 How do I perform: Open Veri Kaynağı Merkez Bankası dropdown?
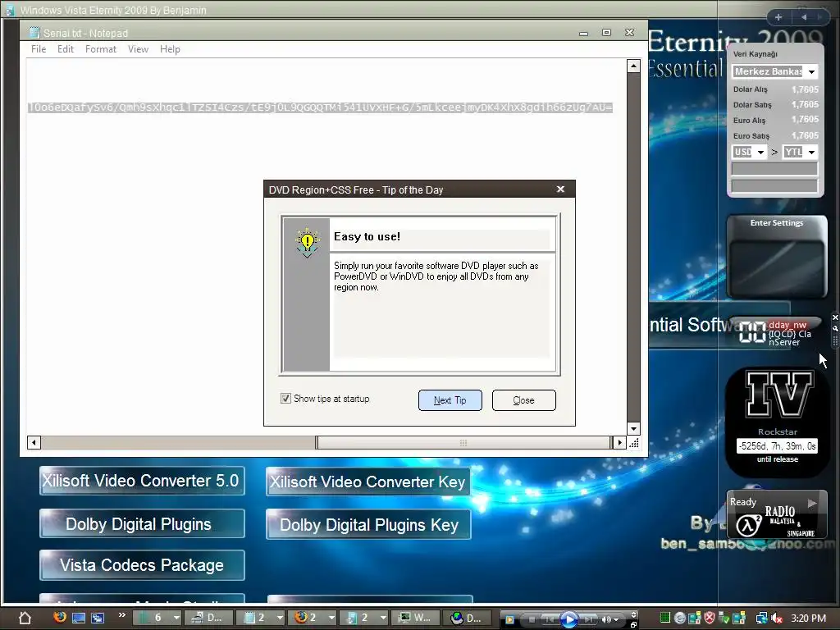pos(811,71)
